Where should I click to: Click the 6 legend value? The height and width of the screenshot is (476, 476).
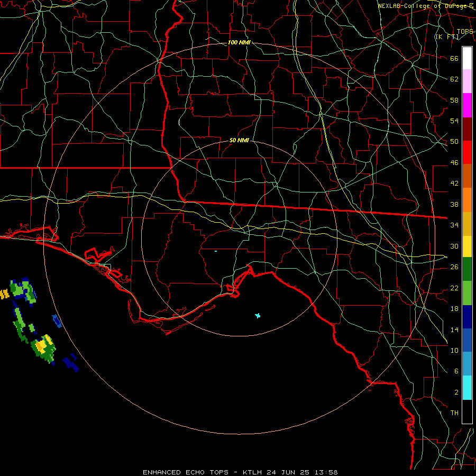tap(456, 371)
